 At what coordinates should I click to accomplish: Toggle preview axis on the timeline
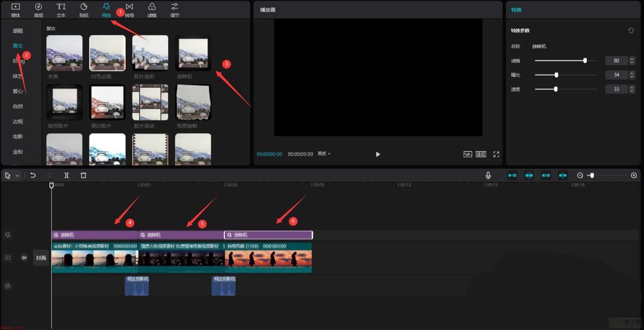(563, 175)
